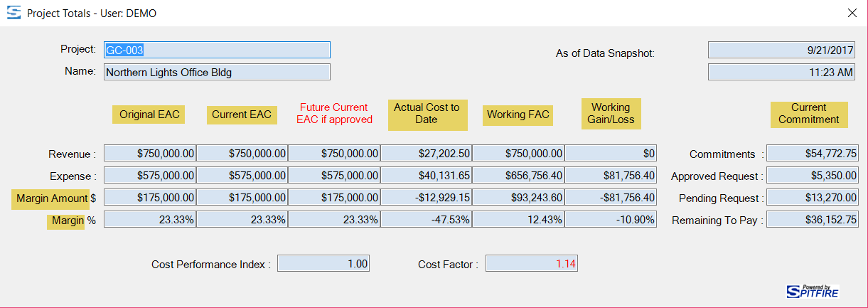
Task: Close the Project Totals window
Action: pos(852,13)
